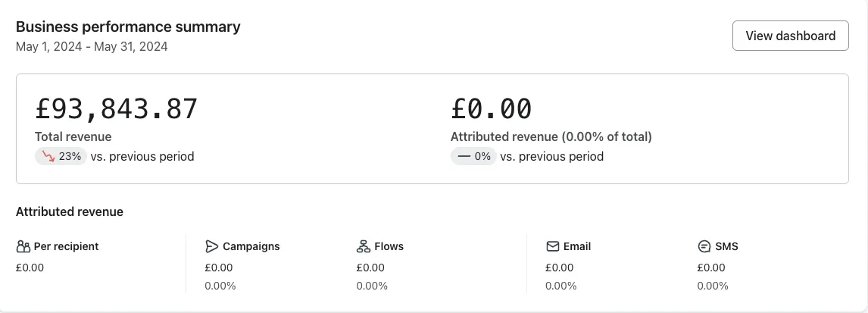
Task: Click the Flows label
Action: pos(389,246)
